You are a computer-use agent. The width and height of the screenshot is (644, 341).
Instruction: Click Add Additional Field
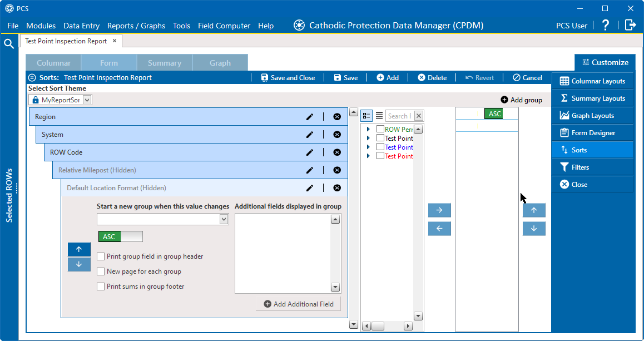(x=299, y=304)
